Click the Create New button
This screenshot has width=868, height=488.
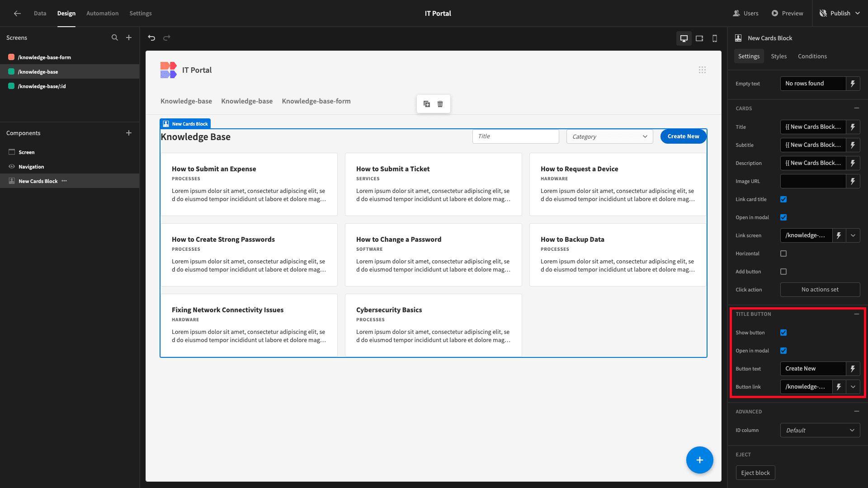tap(683, 136)
